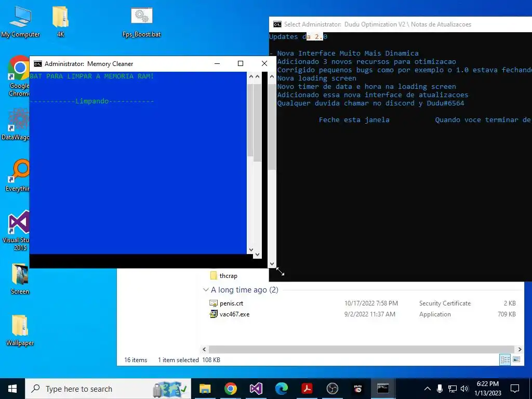Open the Screen folder on desktop
This screenshot has height=399, width=532.
click(x=20, y=278)
